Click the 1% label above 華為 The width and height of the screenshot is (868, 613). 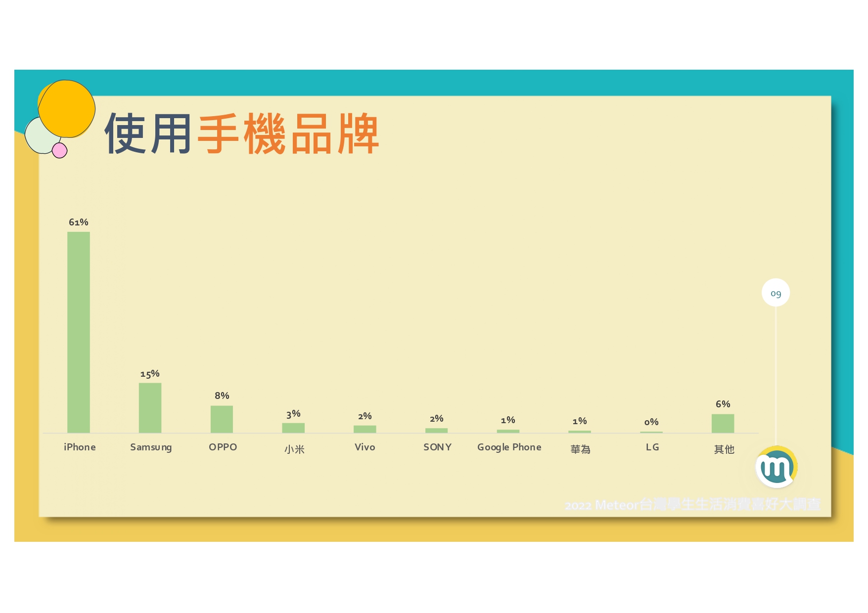580,421
